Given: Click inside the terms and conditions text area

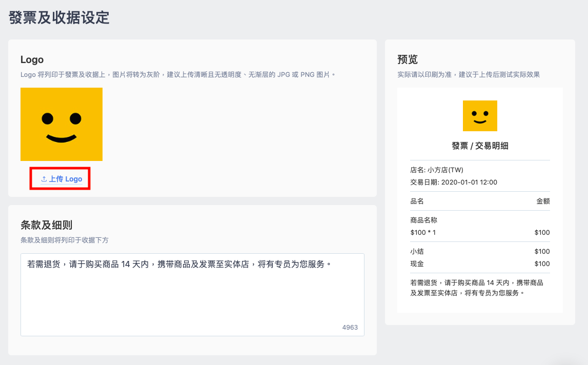Looking at the screenshot, I should (192, 294).
